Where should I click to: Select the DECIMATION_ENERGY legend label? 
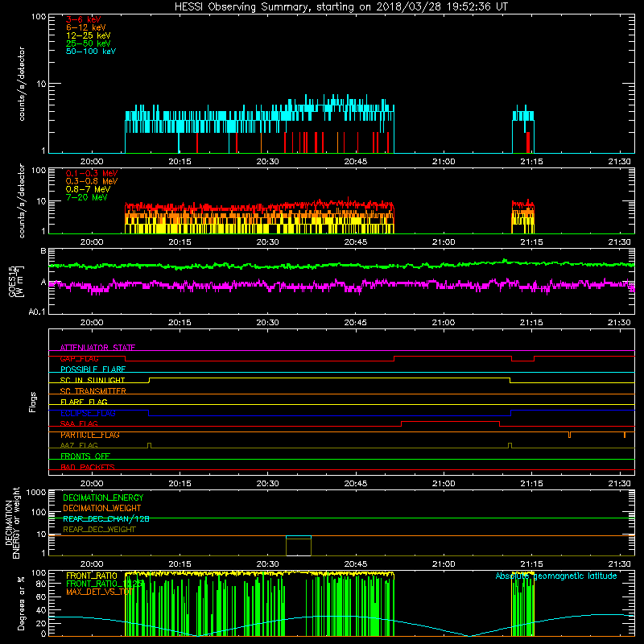tap(103, 497)
